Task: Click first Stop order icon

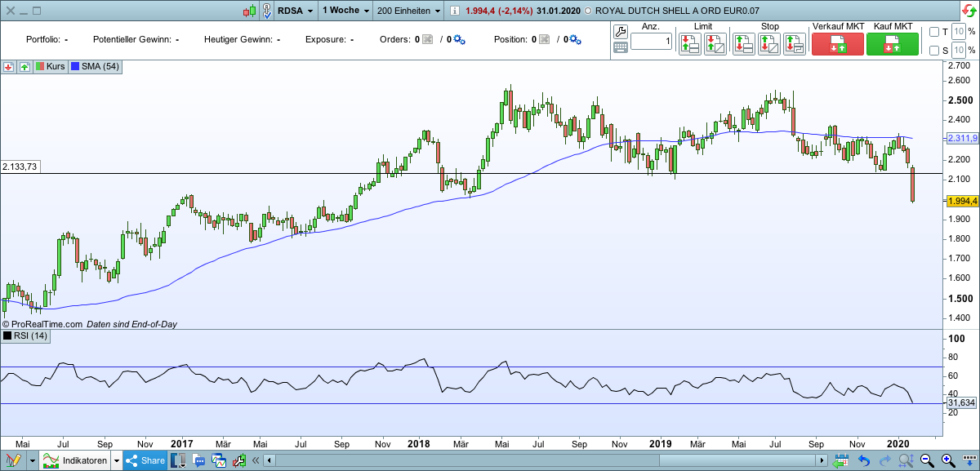Action: point(743,44)
